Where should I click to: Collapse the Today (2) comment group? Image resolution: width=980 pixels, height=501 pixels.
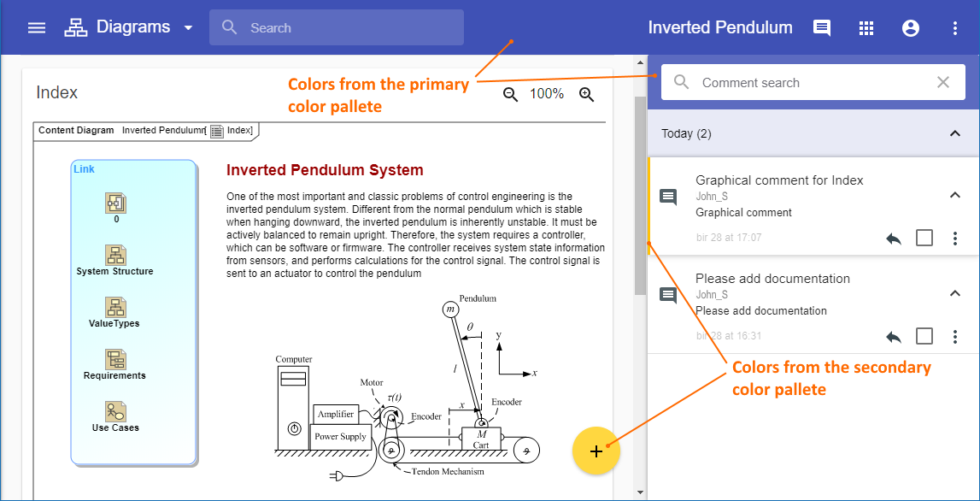pos(954,133)
